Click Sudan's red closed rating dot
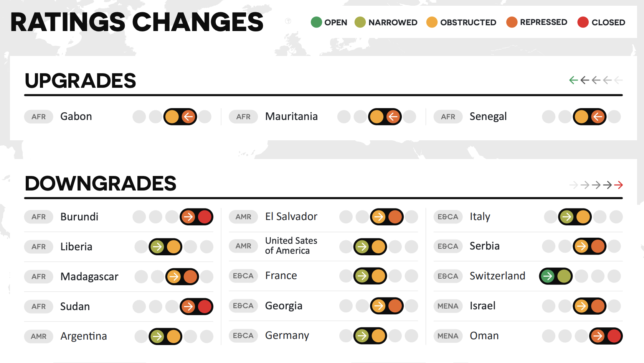This screenshot has height=363, width=644. pos(205,307)
